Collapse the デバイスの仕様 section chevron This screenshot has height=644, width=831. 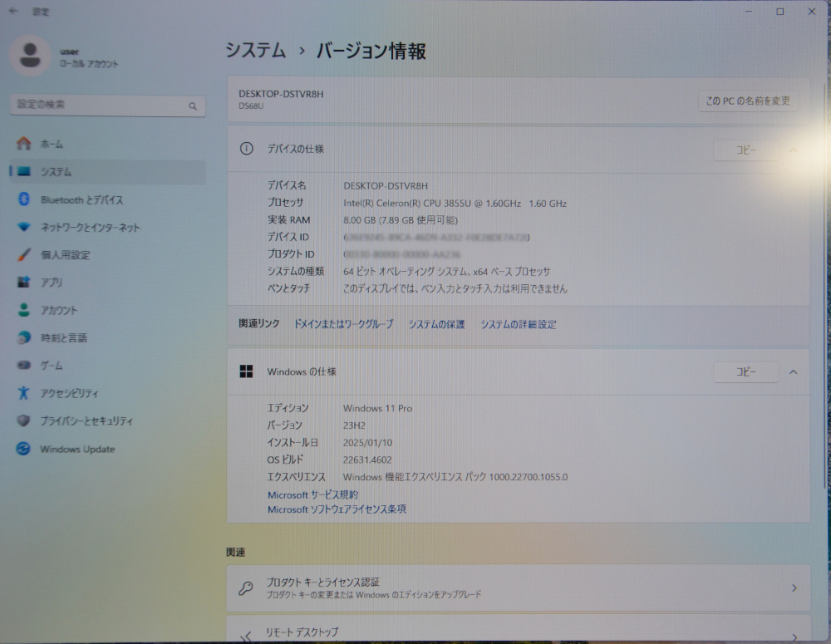point(794,150)
